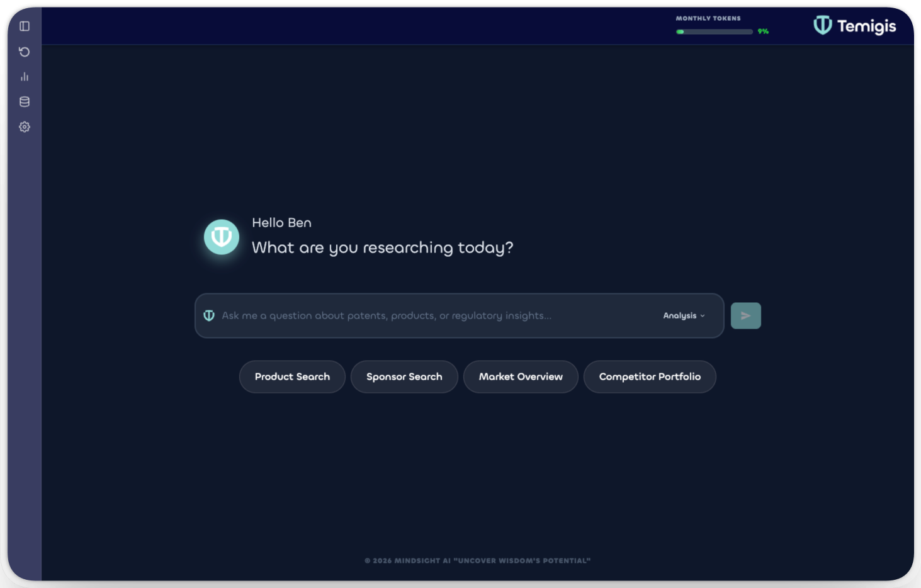921x588 pixels.
Task: Select the analytics bar chart icon
Action: (25, 76)
